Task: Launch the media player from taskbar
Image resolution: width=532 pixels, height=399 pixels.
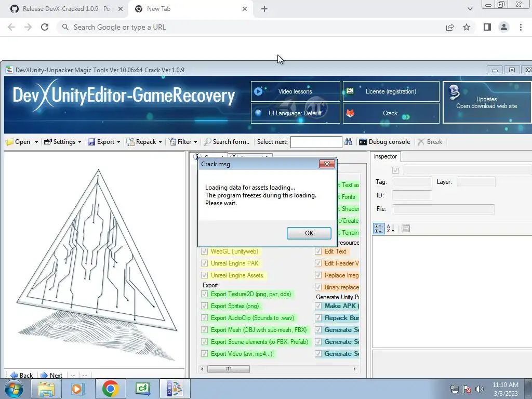Action: tap(77, 389)
